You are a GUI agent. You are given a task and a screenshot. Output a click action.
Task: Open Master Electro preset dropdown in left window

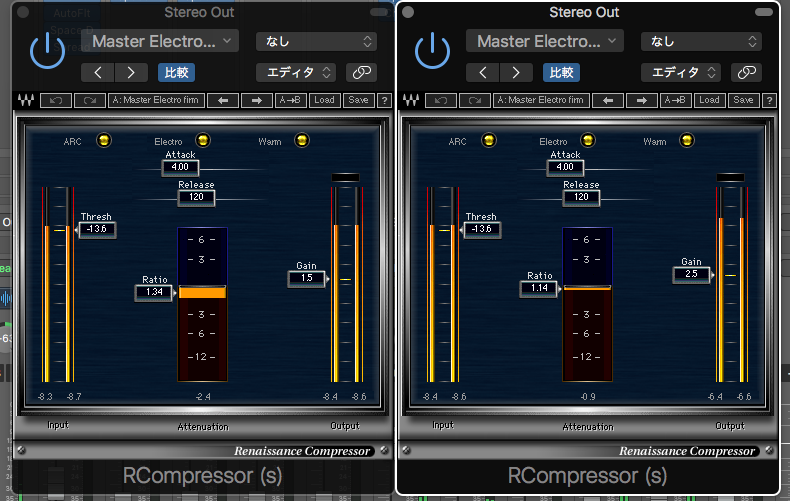pos(160,41)
